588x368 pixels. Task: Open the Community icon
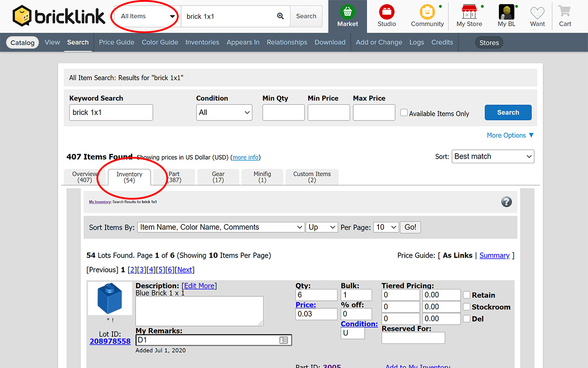[x=427, y=12]
